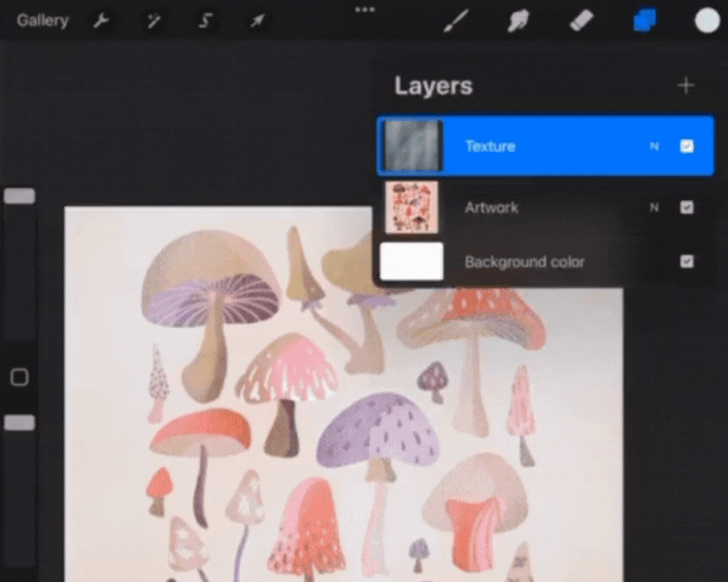Toggle visibility of the Texture layer
The height and width of the screenshot is (582, 728).
point(686,146)
